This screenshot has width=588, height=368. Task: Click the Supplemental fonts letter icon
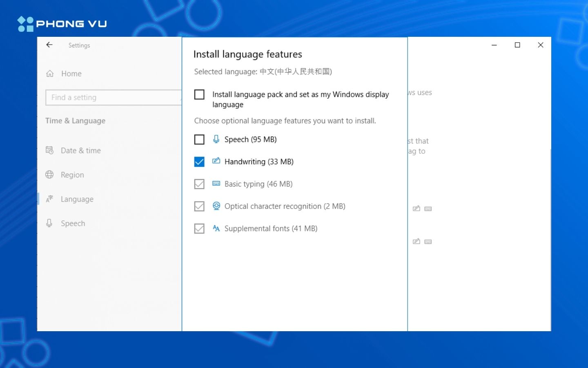[216, 228]
